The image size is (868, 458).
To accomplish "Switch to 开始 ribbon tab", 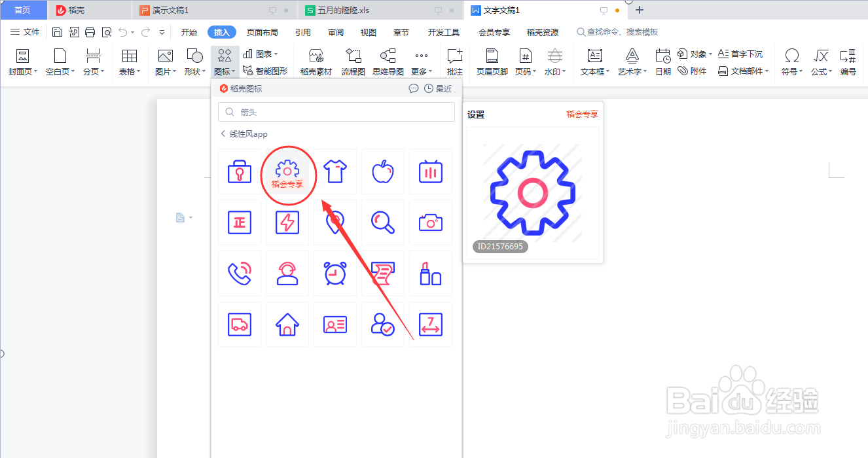I will [189, 32].
